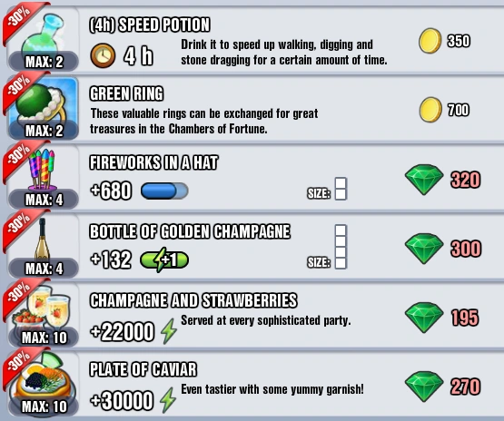504x421 pixels.
Task: Buy Plate of Caviar for 270 gems
Action: (443, 387)
